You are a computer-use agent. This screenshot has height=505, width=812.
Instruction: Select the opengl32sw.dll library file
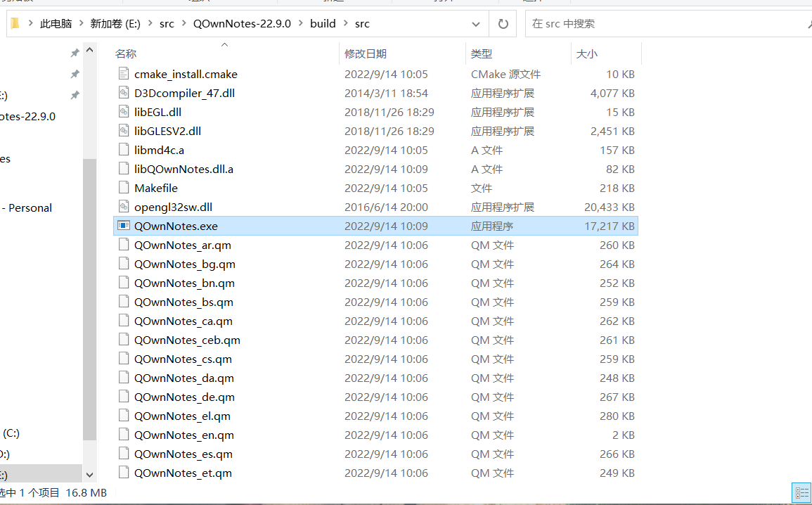[x=174, y=207]
